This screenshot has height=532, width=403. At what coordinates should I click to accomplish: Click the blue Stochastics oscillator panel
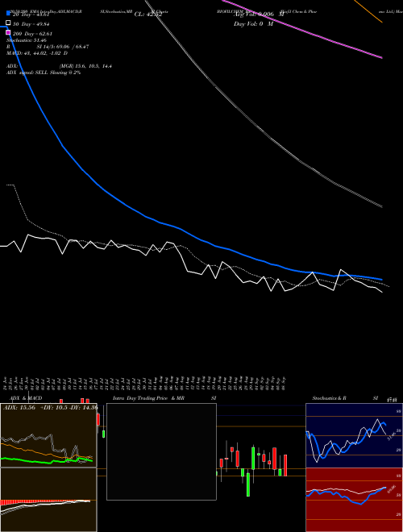[x=354, y=435]
